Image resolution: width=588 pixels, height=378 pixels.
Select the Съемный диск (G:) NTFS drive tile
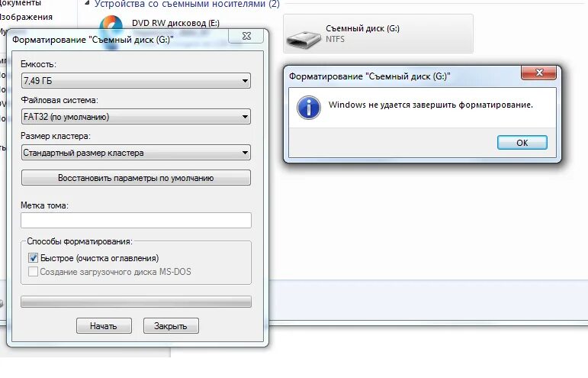378,34
